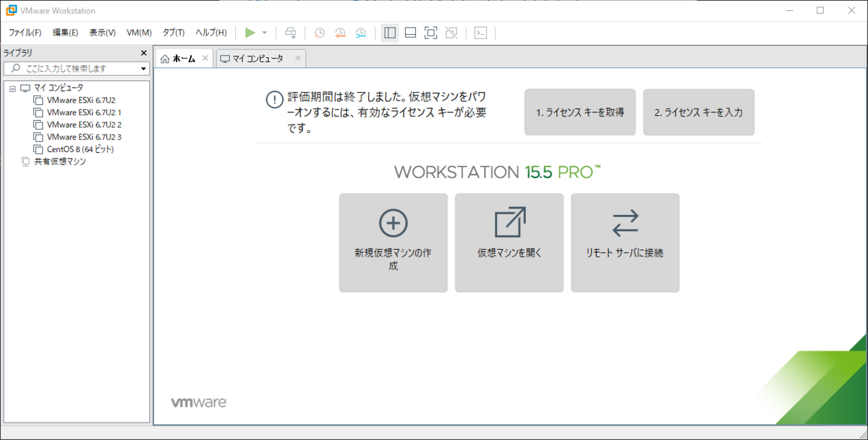Click the 共有仮想マシン folder icon
868x440 pixels.
pos(25,161)
